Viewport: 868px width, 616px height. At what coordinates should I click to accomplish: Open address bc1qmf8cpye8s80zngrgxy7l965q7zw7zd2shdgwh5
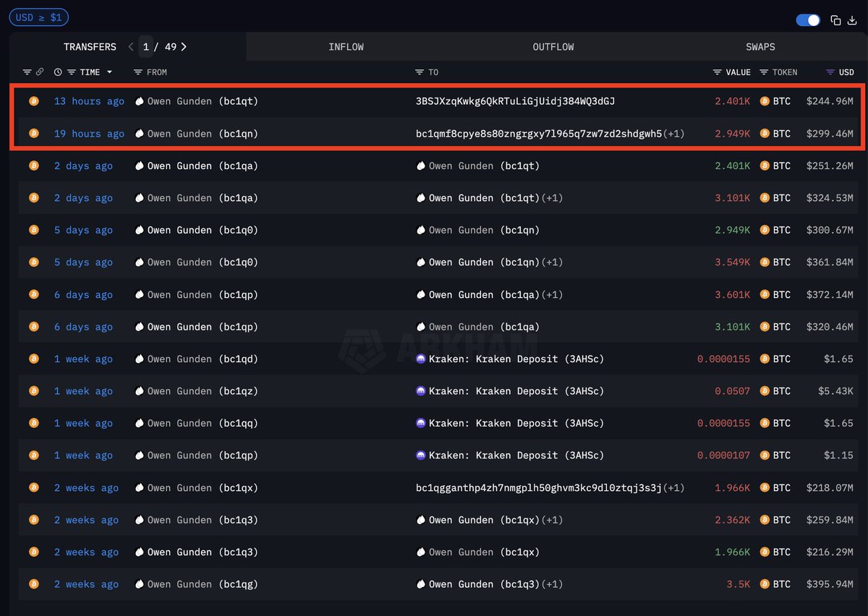539,134
